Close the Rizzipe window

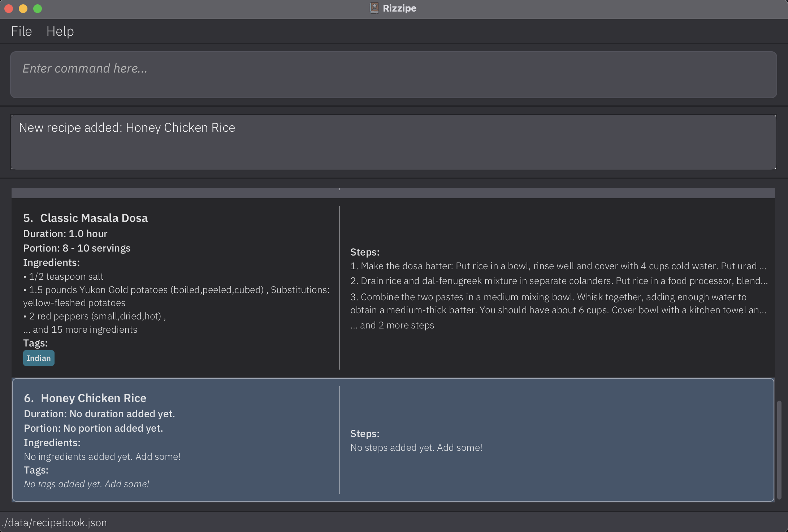point(9,9)
